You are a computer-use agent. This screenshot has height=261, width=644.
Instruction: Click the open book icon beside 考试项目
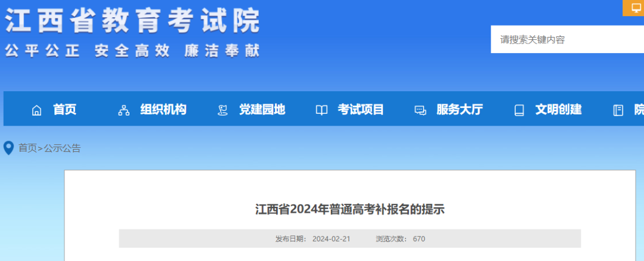pos(321,110)
